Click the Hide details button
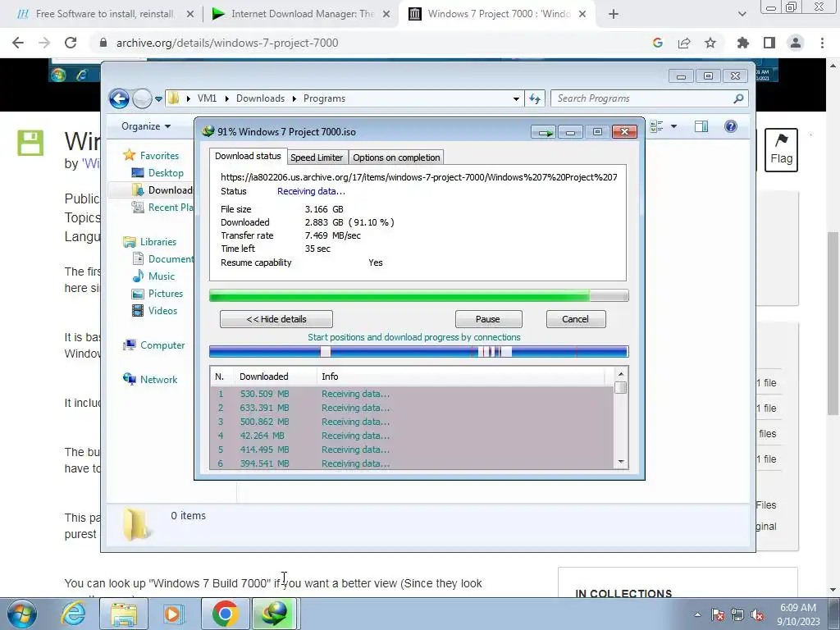Screen dimensions: 840x630 [276, 319]
